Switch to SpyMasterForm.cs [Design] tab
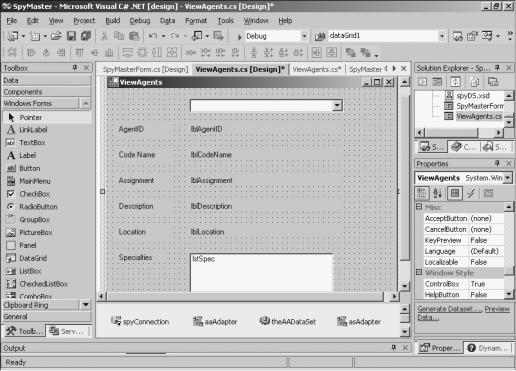Image resolution: width=516 pixels, height=371 pixels. coord(145,69)
